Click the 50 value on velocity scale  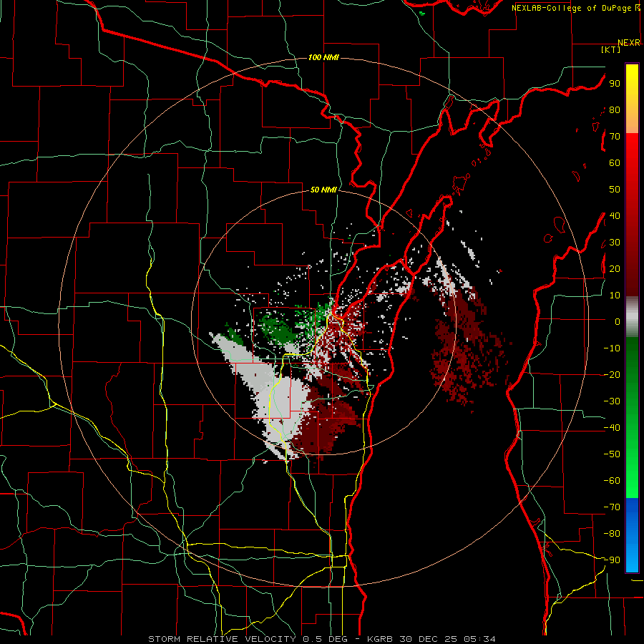click(x=615, y=190)
